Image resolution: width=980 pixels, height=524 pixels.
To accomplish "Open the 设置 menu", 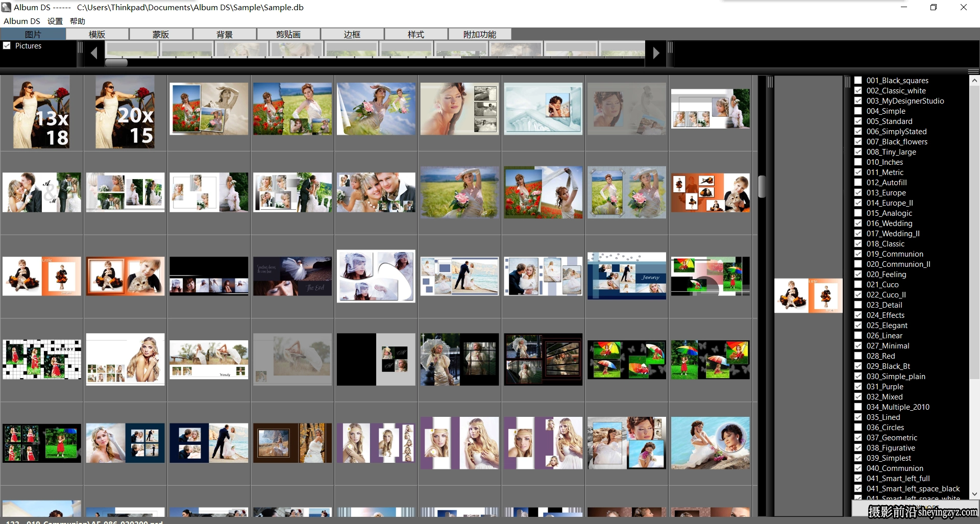I will [x=55, y=21].
